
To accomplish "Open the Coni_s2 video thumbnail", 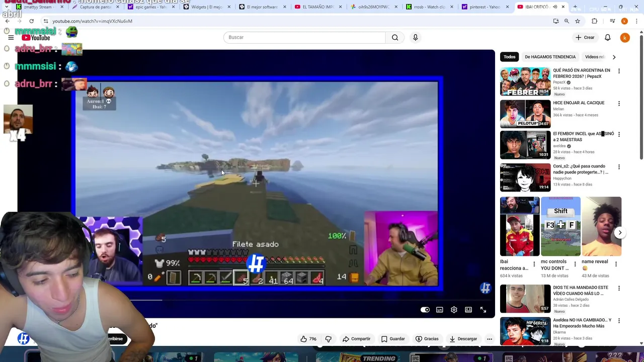I will tap(525, 177).
